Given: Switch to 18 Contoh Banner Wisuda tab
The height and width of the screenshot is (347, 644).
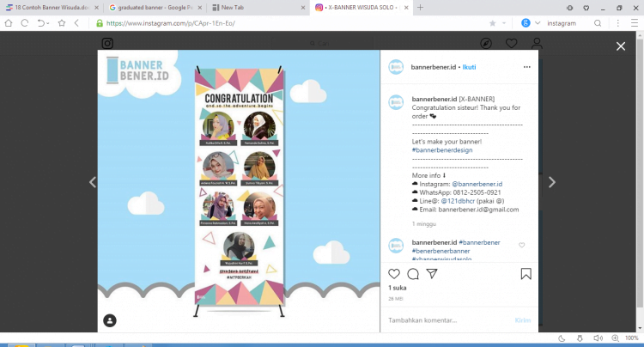Looking at the screenshot, I should point(52,8).
